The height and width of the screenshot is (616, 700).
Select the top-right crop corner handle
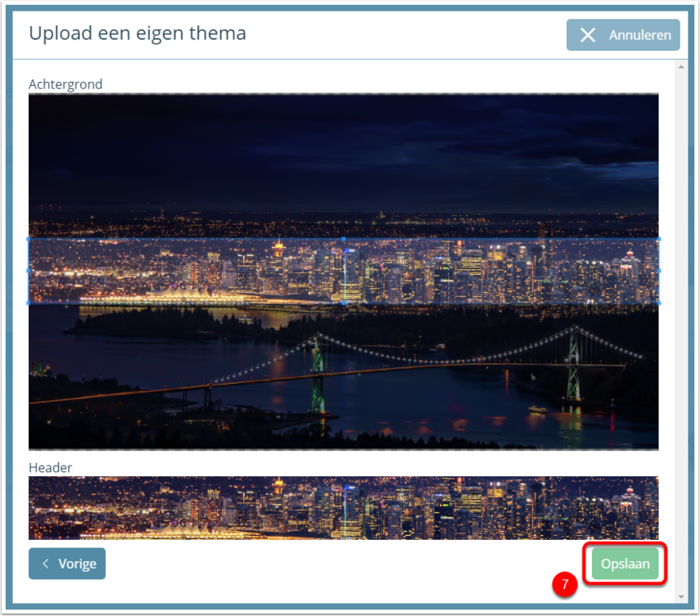pos(658,239)
